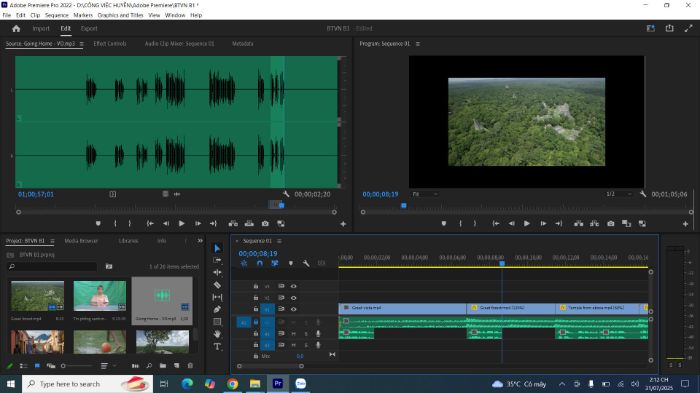700x393 pixels.
Task: Open the Markers menu
Action: point(83,15)
